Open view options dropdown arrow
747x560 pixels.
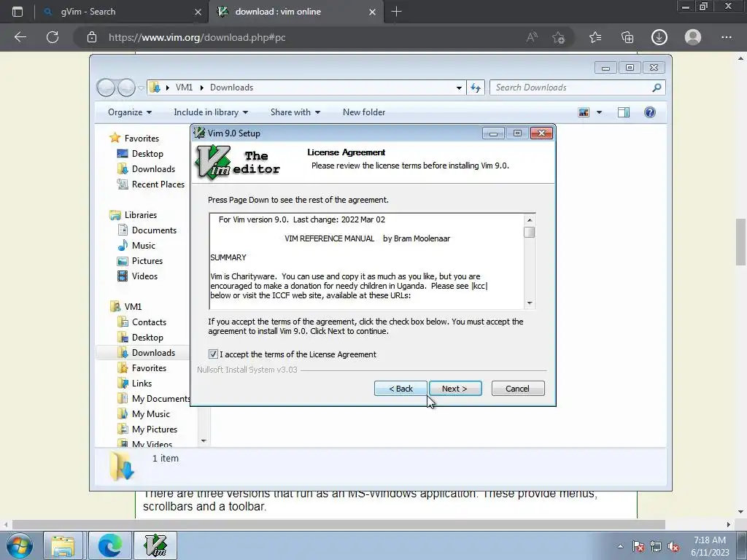[x=600, y=112]
